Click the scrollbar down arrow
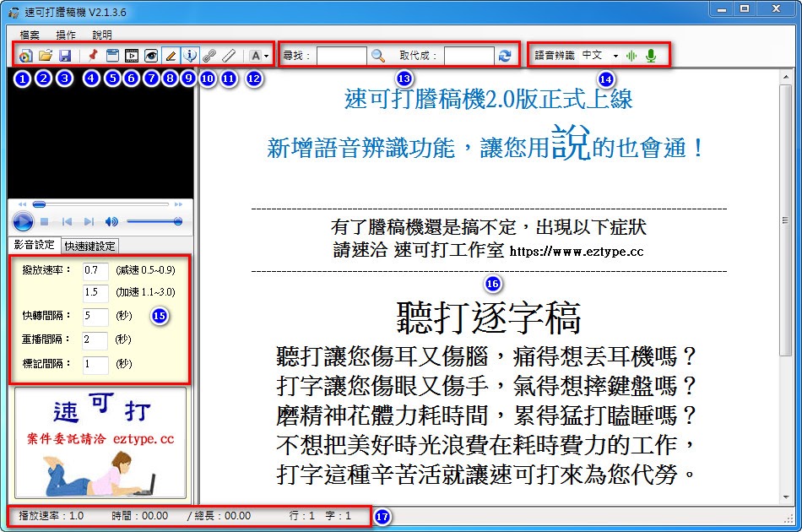The height and width of the screenshot is (532, 802). pyautogui.click(x=786, y=497)
